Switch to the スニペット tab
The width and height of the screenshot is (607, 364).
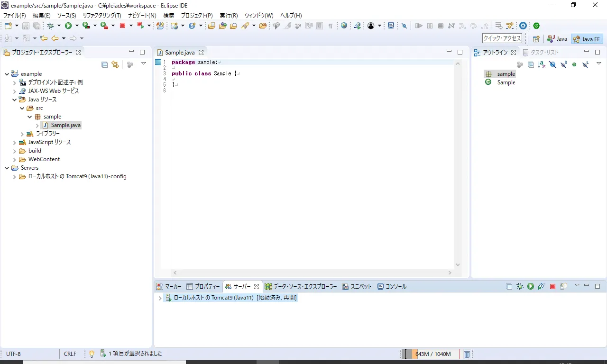(x=357, y=287)
